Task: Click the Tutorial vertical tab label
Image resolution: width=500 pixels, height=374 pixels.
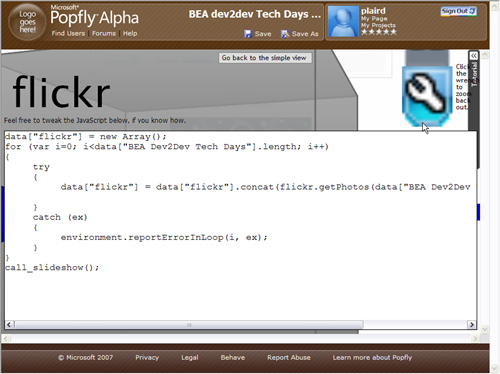Action: pos(474,74)
